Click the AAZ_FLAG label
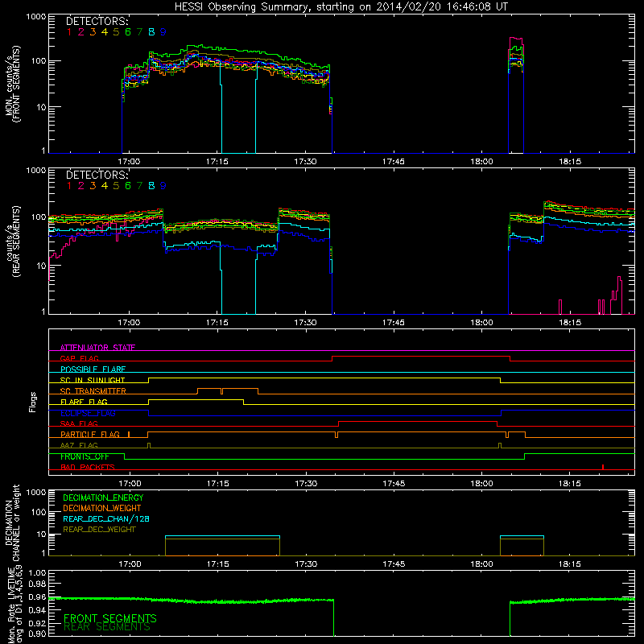This screenshot has height=644, width=644. pos(79,445)
